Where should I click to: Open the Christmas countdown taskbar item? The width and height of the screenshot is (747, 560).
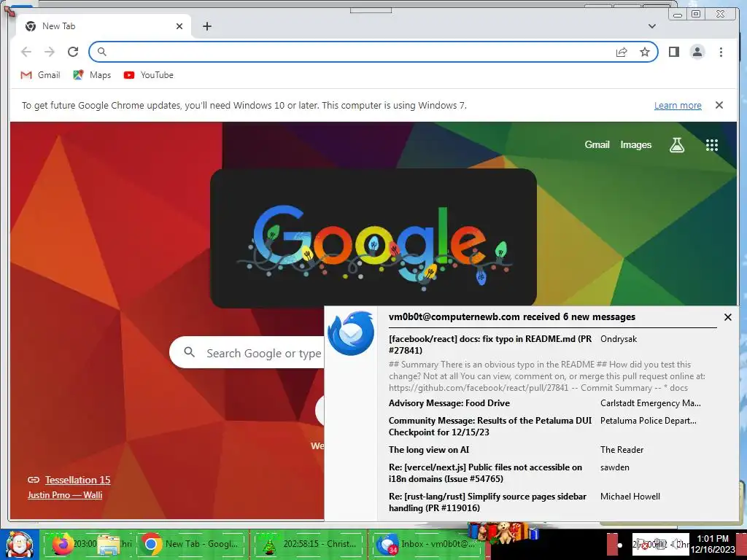309,544
